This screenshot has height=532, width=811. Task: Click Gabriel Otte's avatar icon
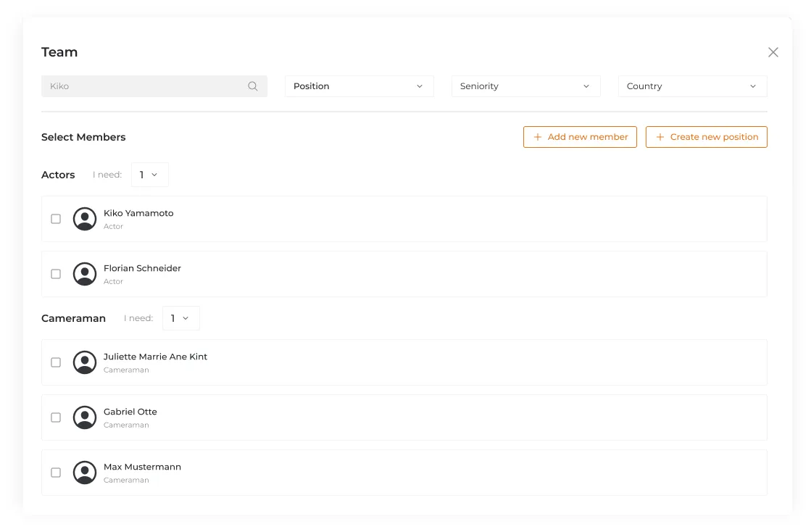(85, 417)
